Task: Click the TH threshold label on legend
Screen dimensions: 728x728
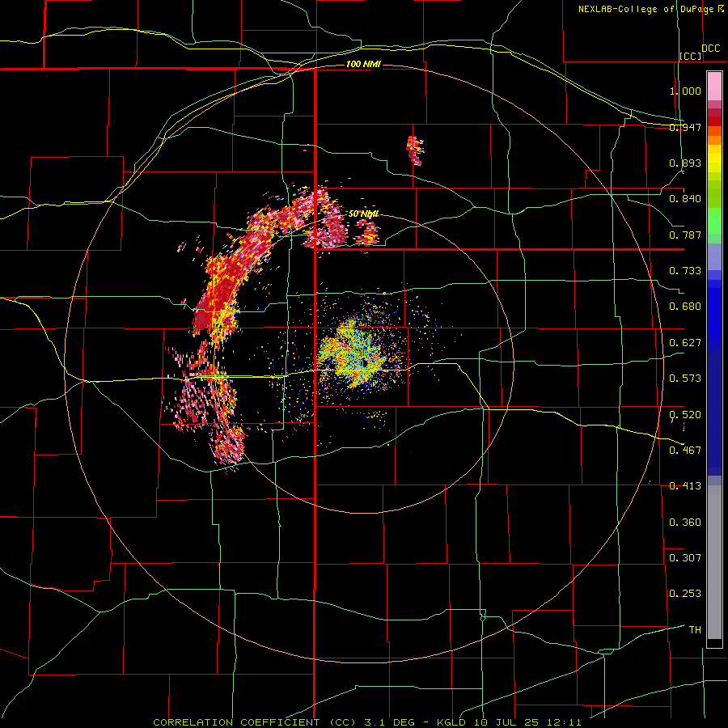Action: pyautogui.click(x=695, y=630)
